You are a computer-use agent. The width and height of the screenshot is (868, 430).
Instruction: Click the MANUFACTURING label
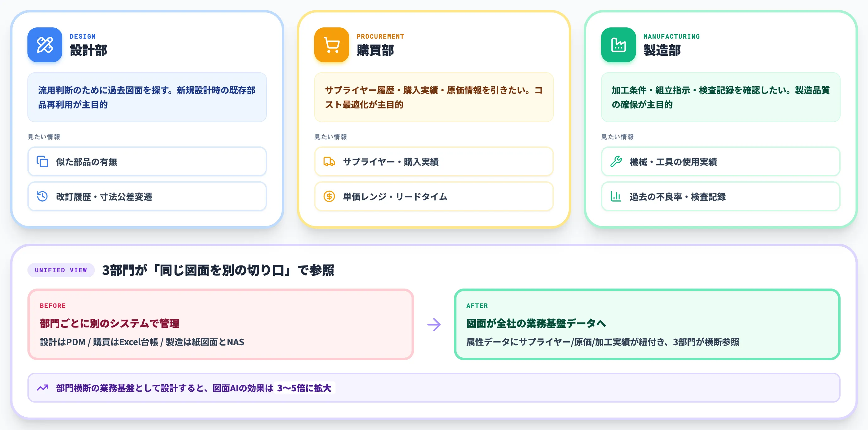coord(672,36)
